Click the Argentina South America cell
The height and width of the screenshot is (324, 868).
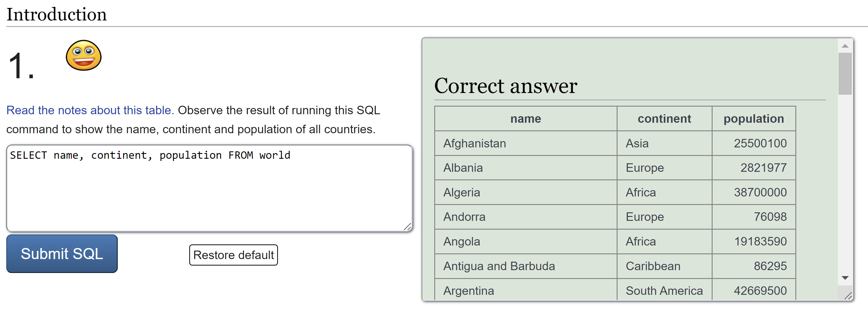point(664,291)
